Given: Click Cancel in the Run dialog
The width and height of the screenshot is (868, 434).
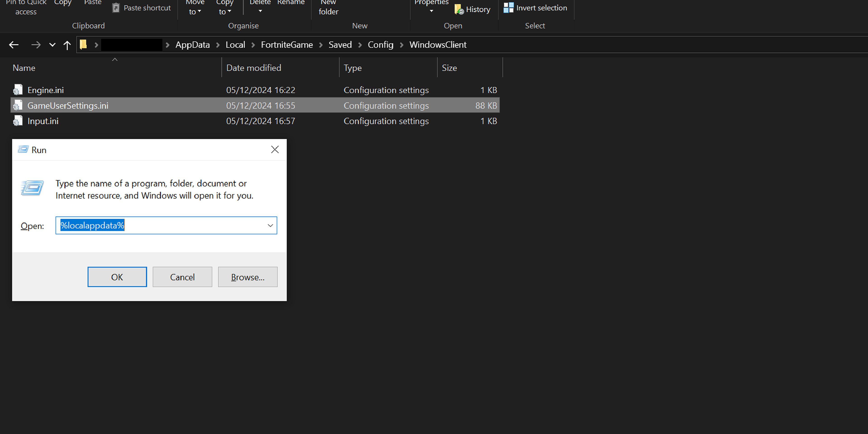Looking at the screenshot, I should [182, 277].
